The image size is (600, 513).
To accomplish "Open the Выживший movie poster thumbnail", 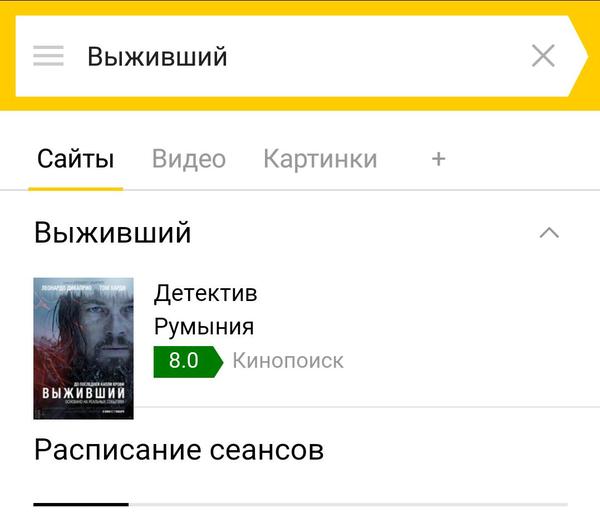I will pyautogui.click(x=83, y=349).
